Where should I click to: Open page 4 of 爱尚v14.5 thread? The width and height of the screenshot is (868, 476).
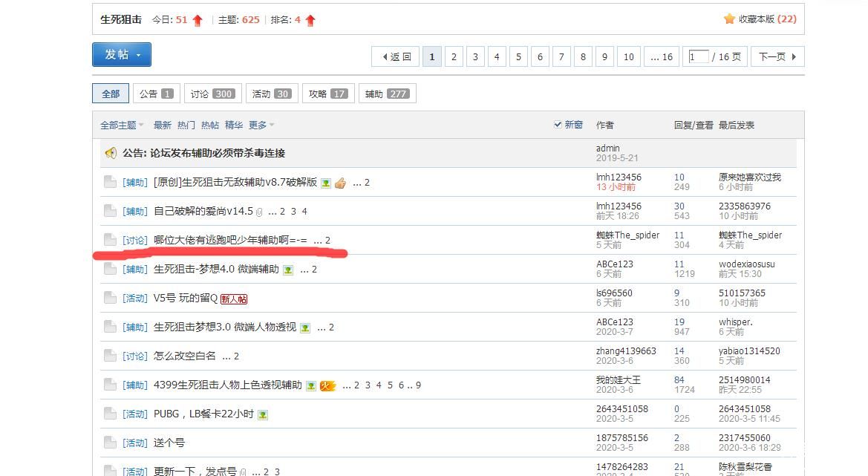[304, 212]
